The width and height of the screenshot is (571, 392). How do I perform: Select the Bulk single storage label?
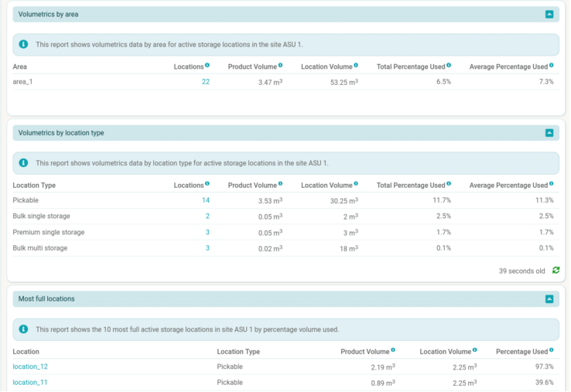point(42,216)
